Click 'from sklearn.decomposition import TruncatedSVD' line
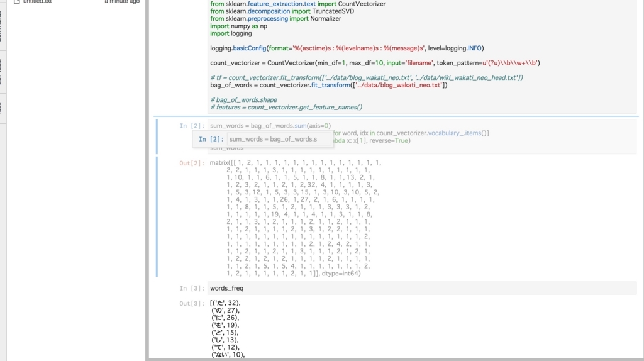Image resolution: width=644 pixels, height=361 pixels. [x=282, y=11]
